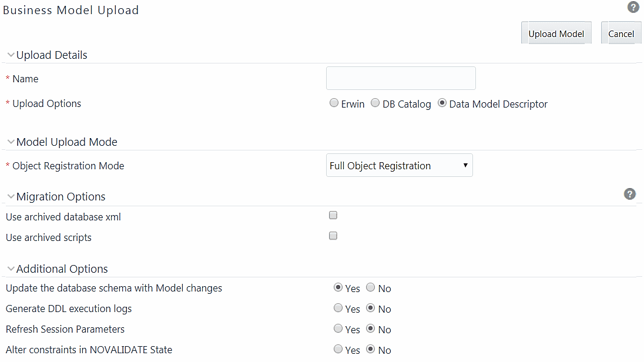The image size is (644, 362).
Task: Click the Migration Options help icon
Action: (629, 194)
